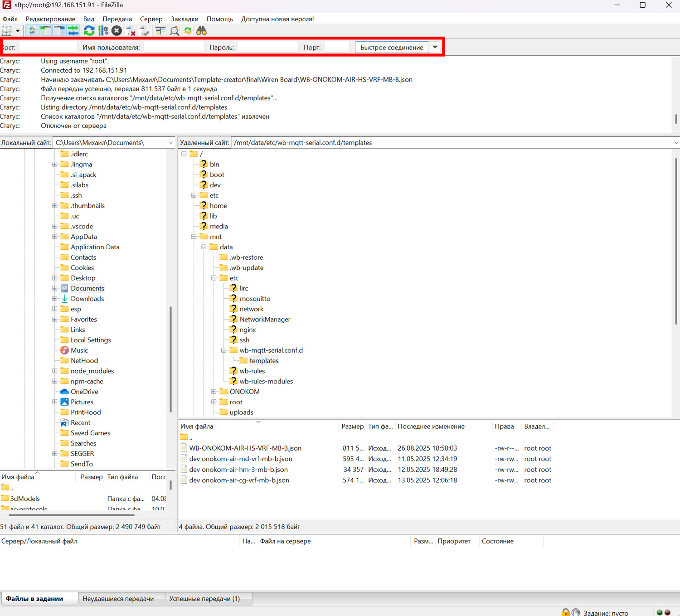Click Быстрое соединение button
The height and width of the screenshot is (616, 680).
click(392, 47)
